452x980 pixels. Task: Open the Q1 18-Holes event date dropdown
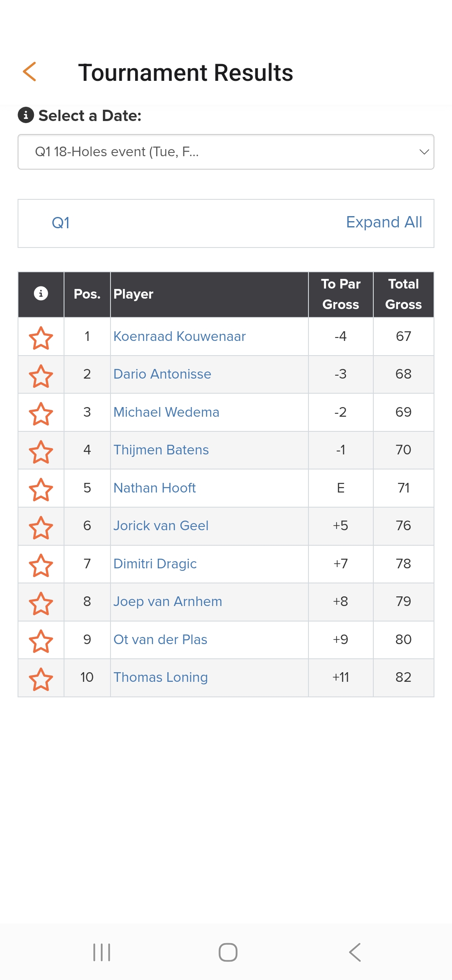coord(226,152)
